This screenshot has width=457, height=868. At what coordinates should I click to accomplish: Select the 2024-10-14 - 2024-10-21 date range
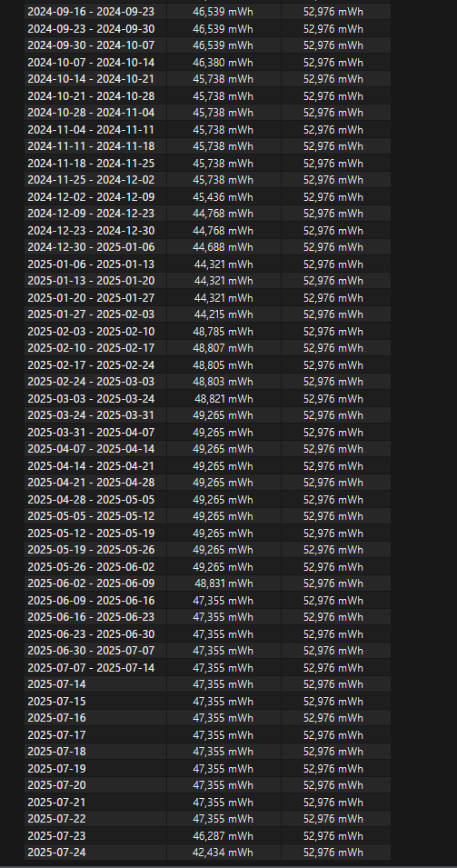91,79
